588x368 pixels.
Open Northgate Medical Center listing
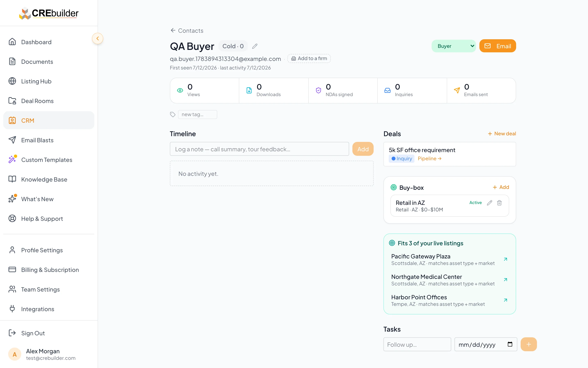[x=450, y=280]
